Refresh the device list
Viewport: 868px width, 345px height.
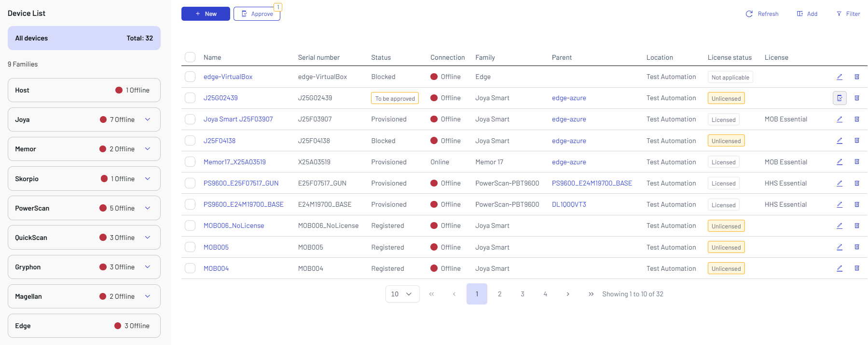[762, 14]
